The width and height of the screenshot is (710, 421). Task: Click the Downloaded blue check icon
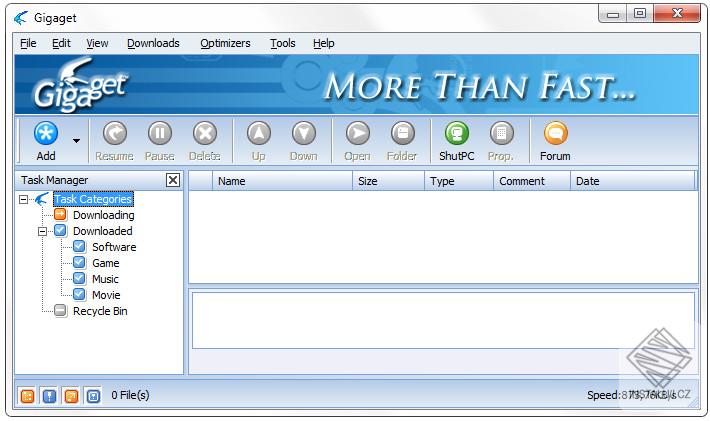tap(60, 230)
